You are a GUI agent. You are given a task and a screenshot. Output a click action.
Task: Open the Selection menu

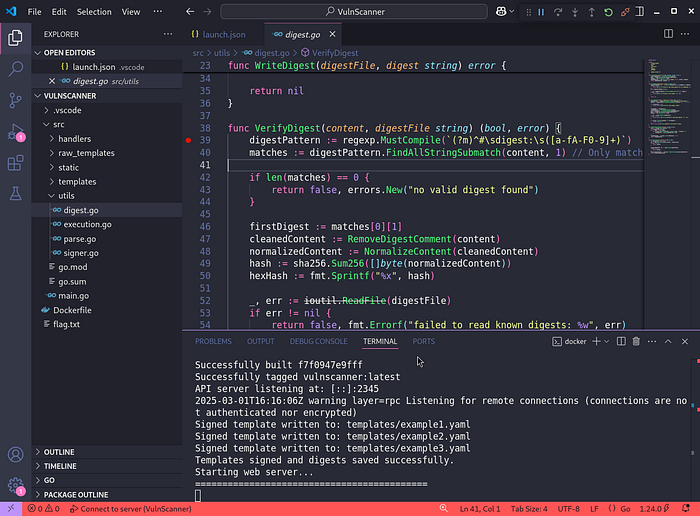tap(94, 12)
